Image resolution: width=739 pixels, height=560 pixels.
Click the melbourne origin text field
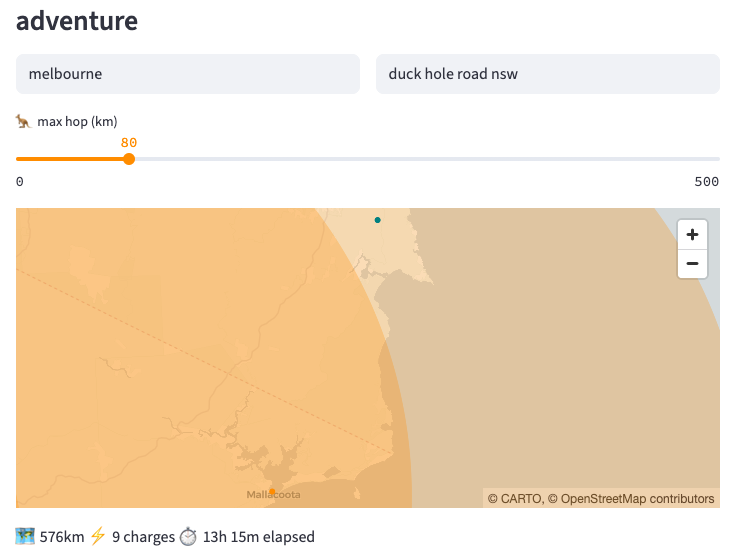click(x=188, y=74)
